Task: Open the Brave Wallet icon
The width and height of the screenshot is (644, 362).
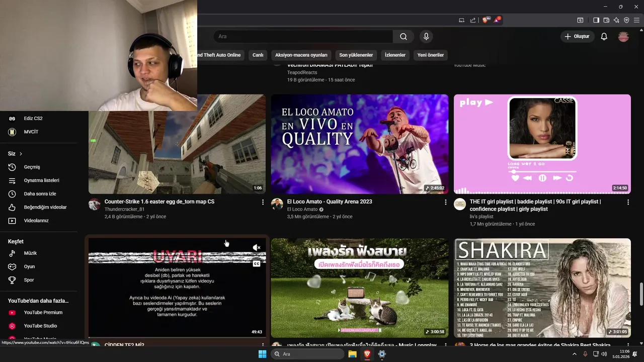Action: coord(606,20)
